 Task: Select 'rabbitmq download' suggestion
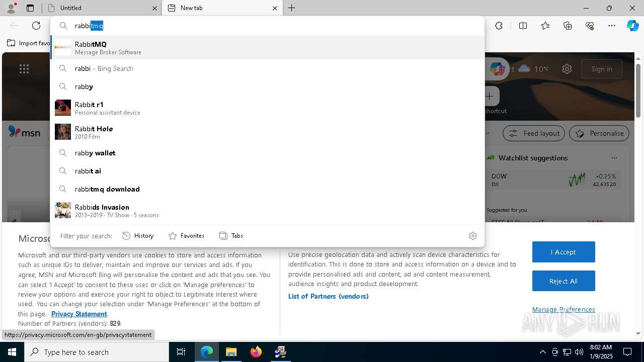click(x=267, y=189)
